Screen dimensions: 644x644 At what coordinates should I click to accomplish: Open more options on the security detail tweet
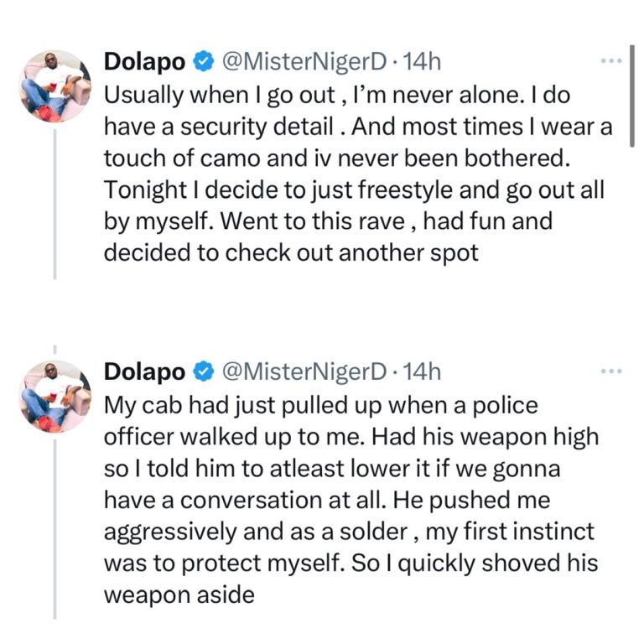pos(612,61)
